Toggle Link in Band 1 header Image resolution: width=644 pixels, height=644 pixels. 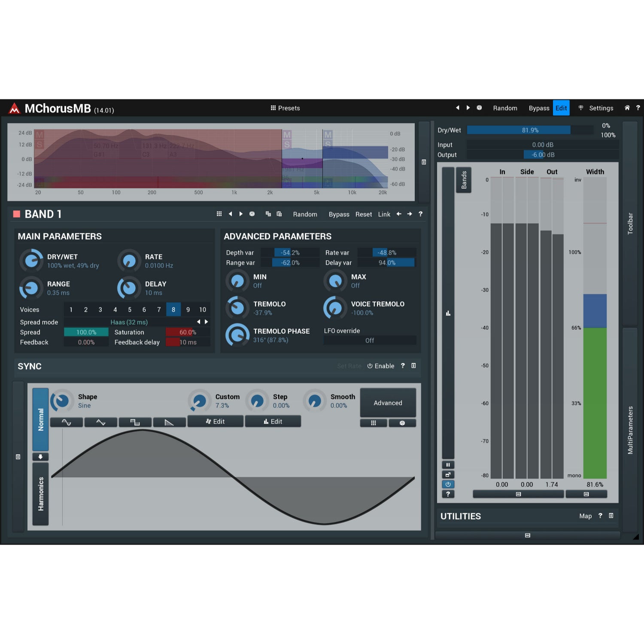coord(384,214)
